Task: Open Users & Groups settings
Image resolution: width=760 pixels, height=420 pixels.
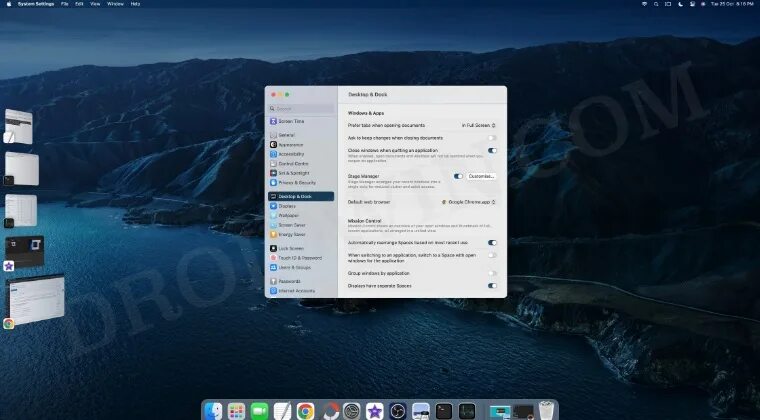Action: [301, 267]
